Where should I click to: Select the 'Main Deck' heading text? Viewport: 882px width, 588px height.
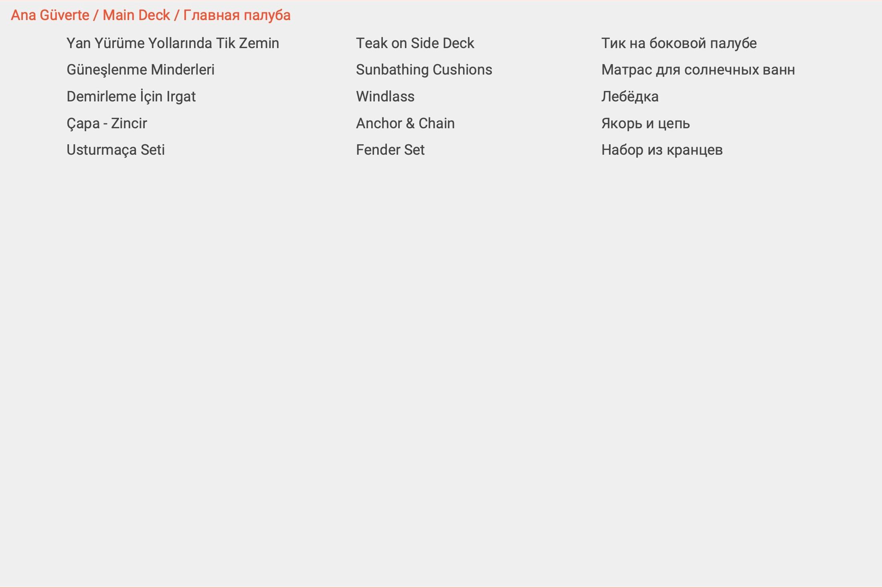click(136, 15)
